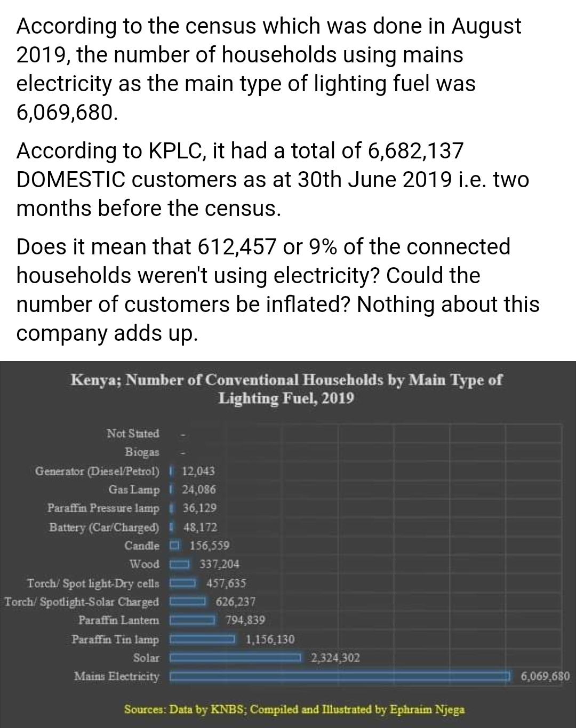
Task: Click the Torch/ Spot light-Dry cells label
Action: (x=93, y=583)
